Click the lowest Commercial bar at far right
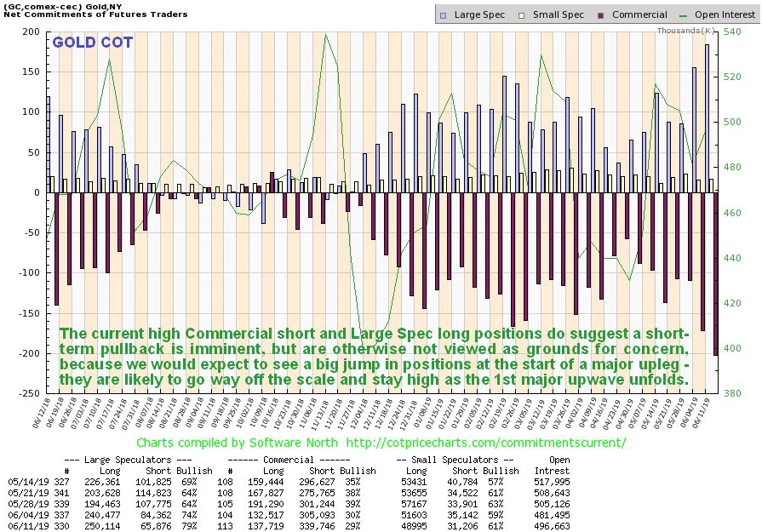The image size is (762, 532). pyautogui.click(x=715, y=273)
